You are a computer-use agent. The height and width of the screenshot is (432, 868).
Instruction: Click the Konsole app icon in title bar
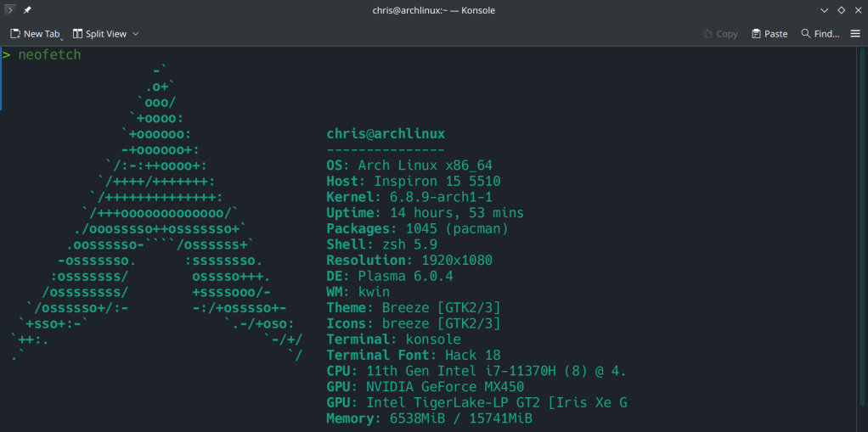coord(9,10)
